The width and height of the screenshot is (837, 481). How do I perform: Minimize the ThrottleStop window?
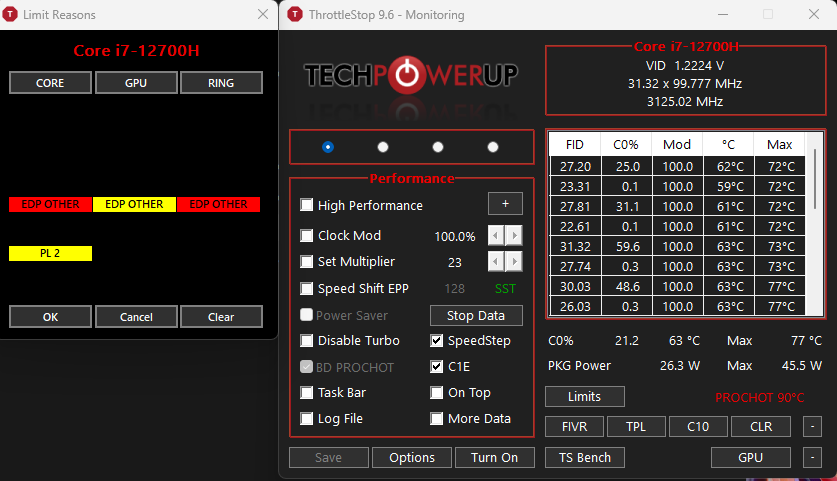tap(723, 14)
